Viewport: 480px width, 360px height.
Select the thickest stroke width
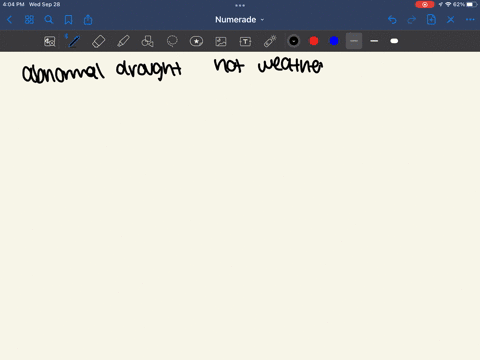(394, 41)
